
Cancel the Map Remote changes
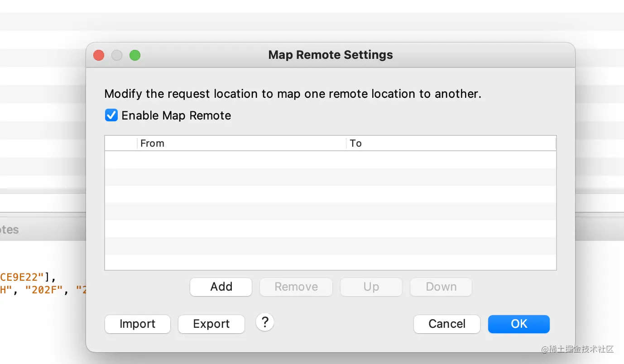point(447,324)
